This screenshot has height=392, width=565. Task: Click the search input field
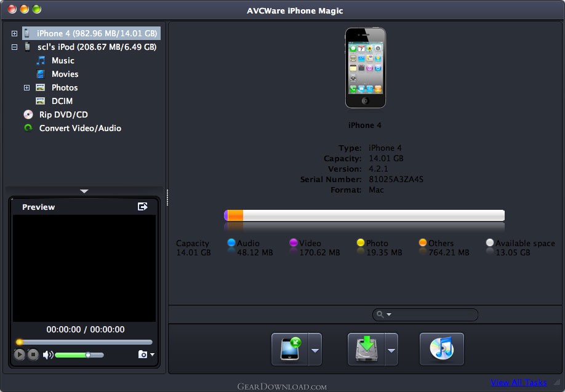click(x=425, y=314)
